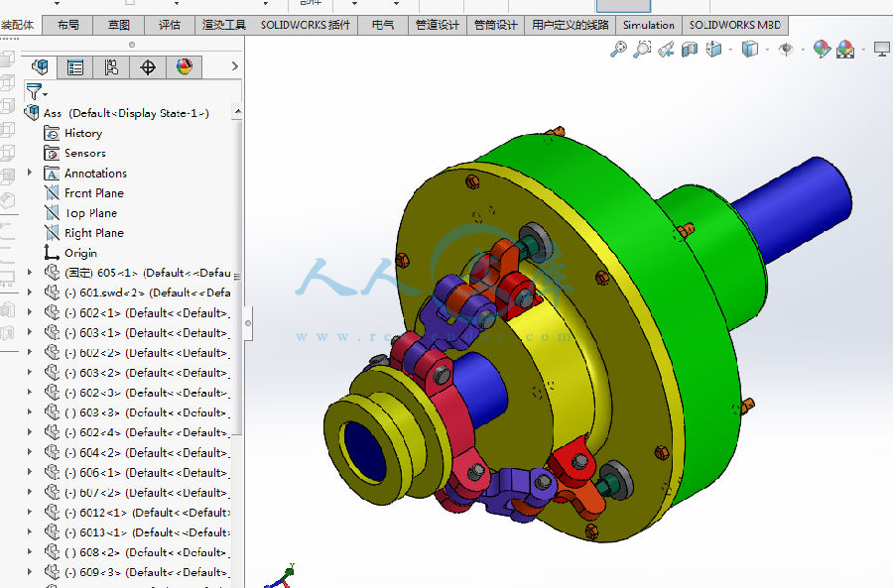Switch to the 电气 tab

(x=383, y=25)
